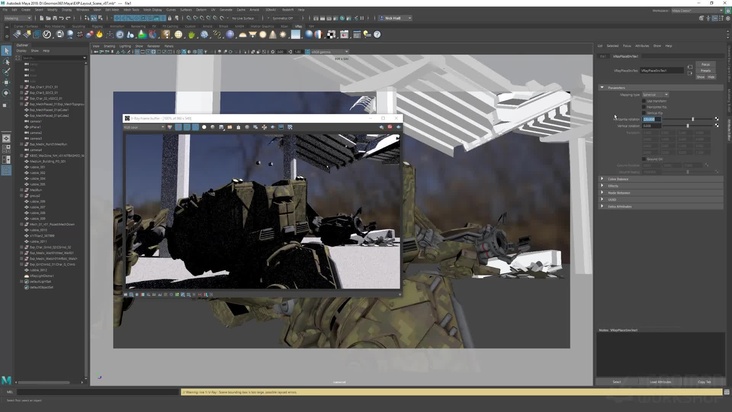Click the new scene icon in status line

pyautogui.click(x=41, y=18)
